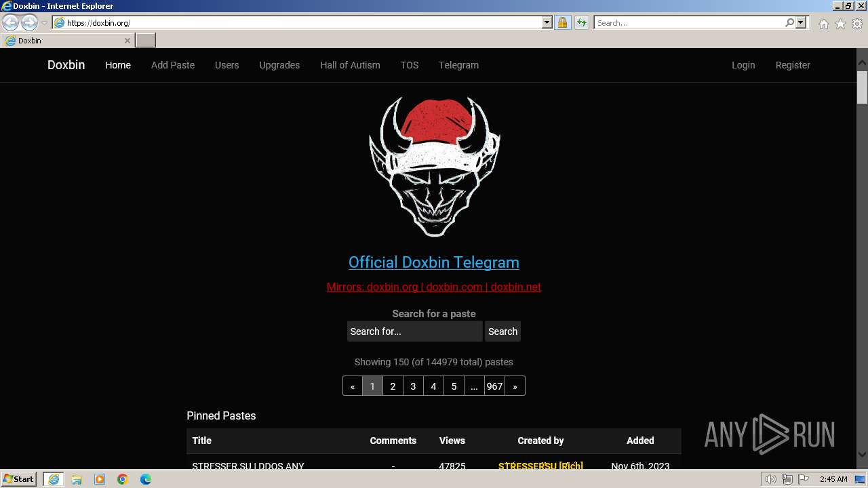Open the network tray icon

(x=787, y=479)
